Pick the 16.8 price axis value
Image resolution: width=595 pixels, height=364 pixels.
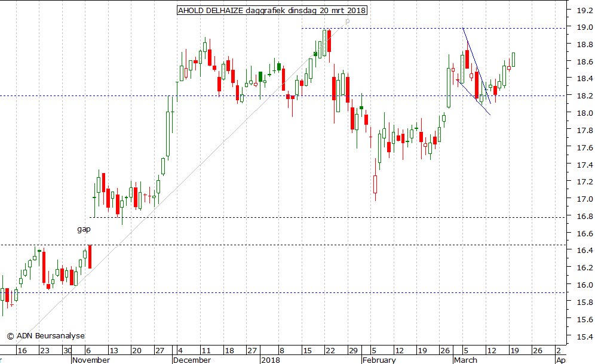[585, 217]
